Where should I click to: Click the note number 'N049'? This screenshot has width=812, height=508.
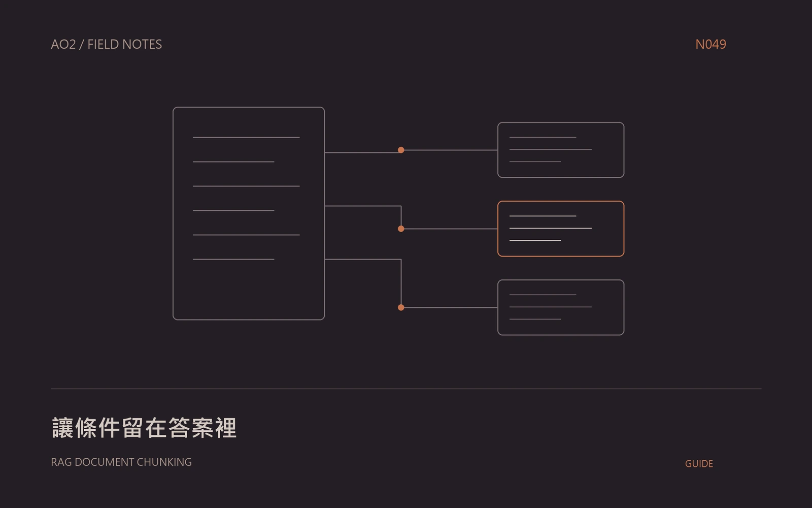pyautogui.click(x=710, y=44)
